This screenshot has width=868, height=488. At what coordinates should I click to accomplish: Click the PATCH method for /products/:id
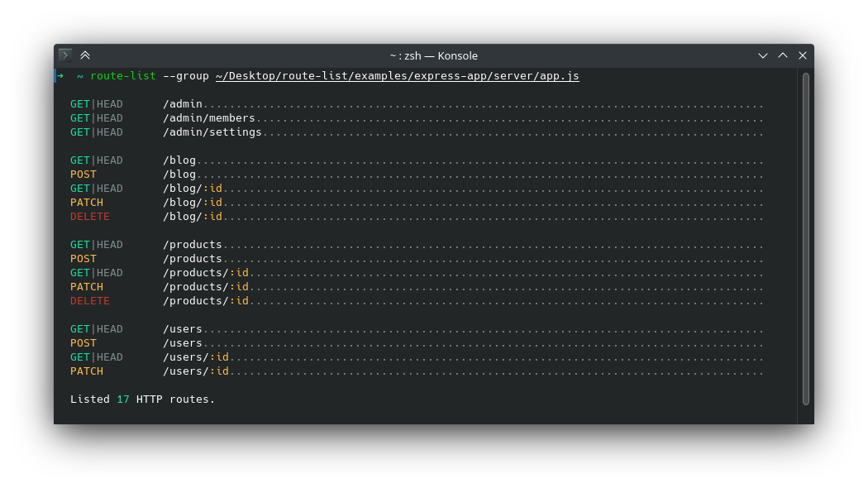[86, 286]
